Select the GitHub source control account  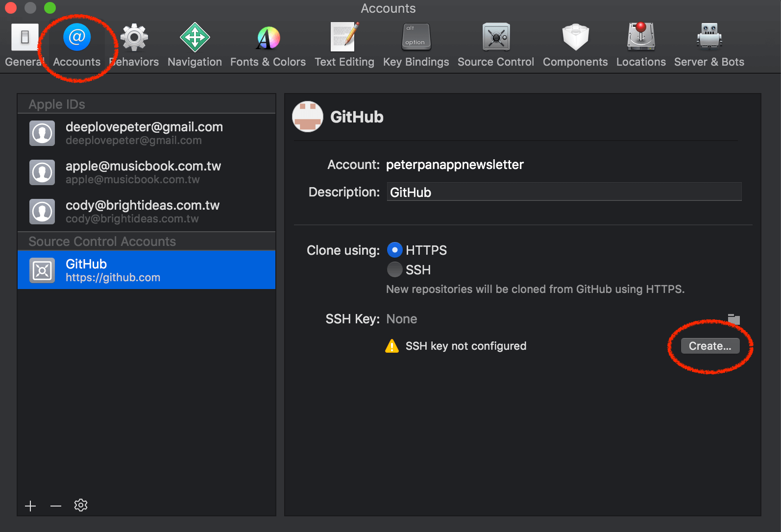(x=146, y=270)
